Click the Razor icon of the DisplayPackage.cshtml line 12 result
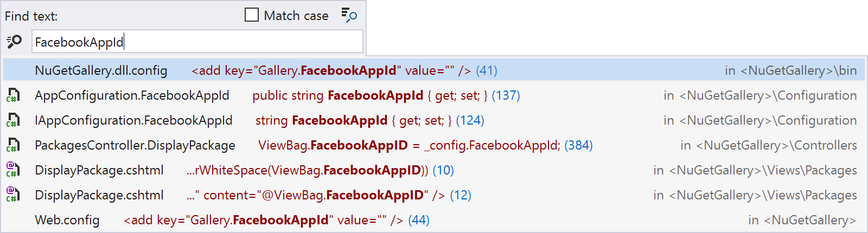 (x=13, y=195)
